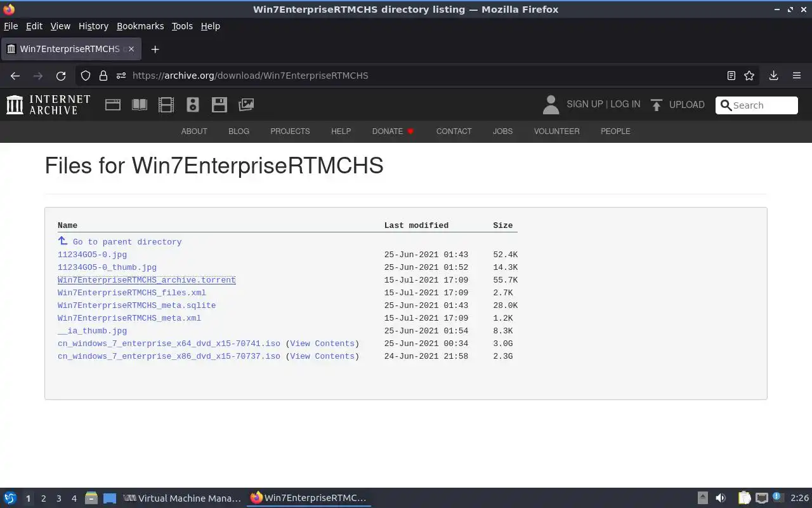This screenshot has width=812, height=508.
Task: Open the PEOPLE navigation link
Action: [x=615, y=131]
